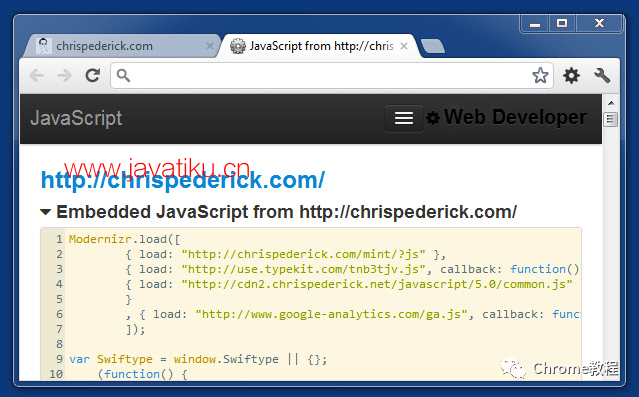639x397 pixels.
Task: Click var Swiftype on code line 9
Action: click(x=111, y=359)
